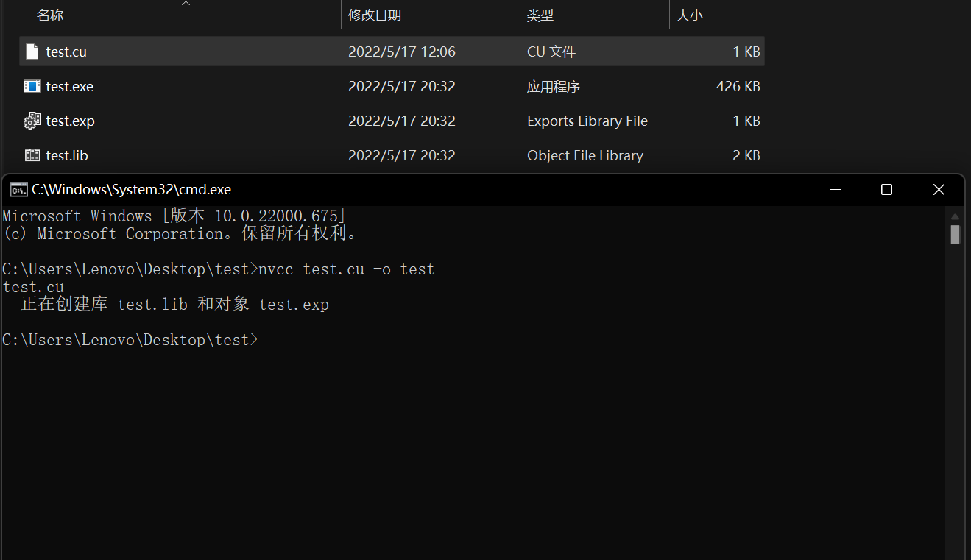This screenshot has width=971, height=560.
Task: Minimize the cmd.exe window
Action: pyautogui.click(x=835, y=190)
